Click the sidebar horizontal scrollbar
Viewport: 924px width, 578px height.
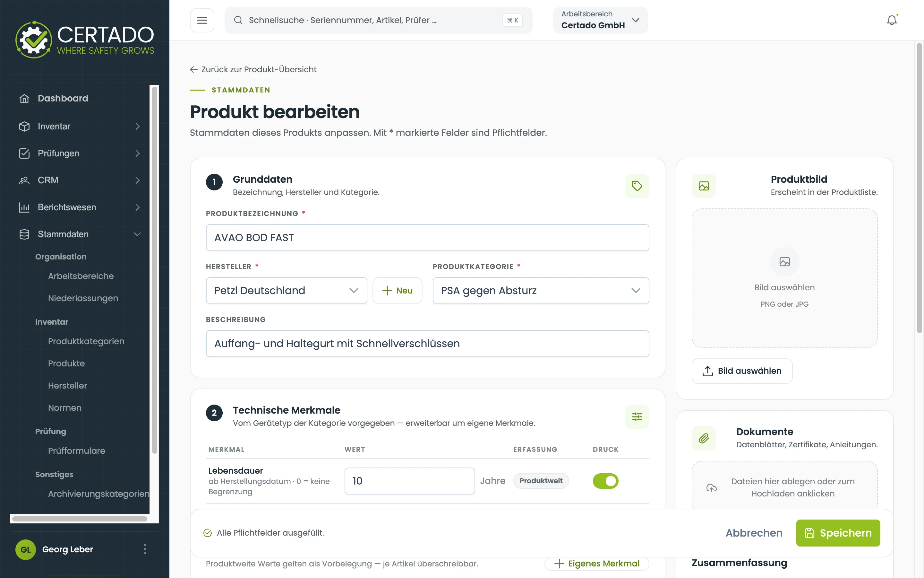pos(80,519)
